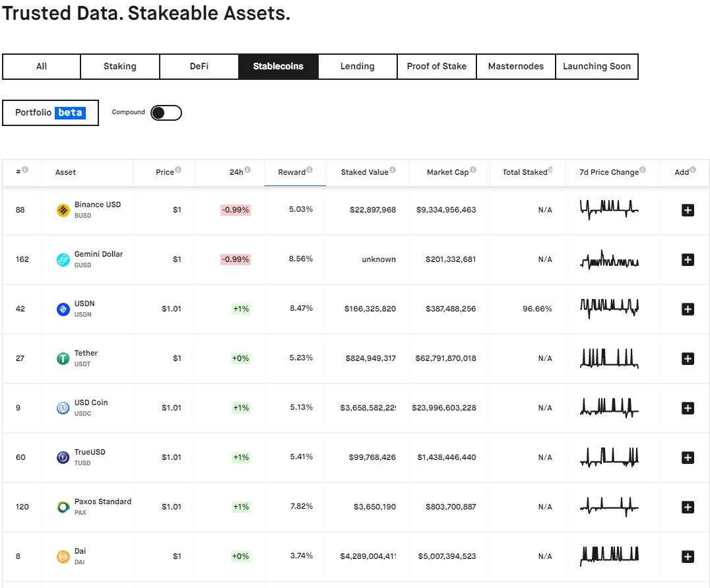Click the green Tether logo
The width and height of the screenshot is (710, 588).
click(63, 359)
